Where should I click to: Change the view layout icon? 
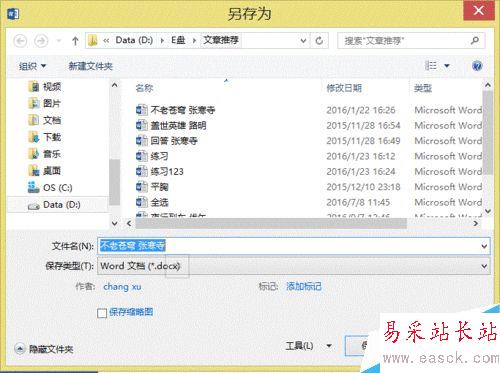(431, 65)
